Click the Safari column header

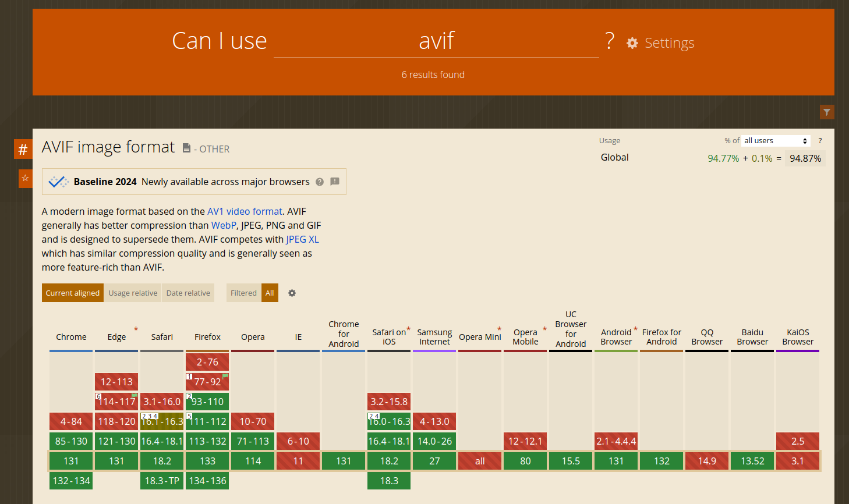(162, 337)
